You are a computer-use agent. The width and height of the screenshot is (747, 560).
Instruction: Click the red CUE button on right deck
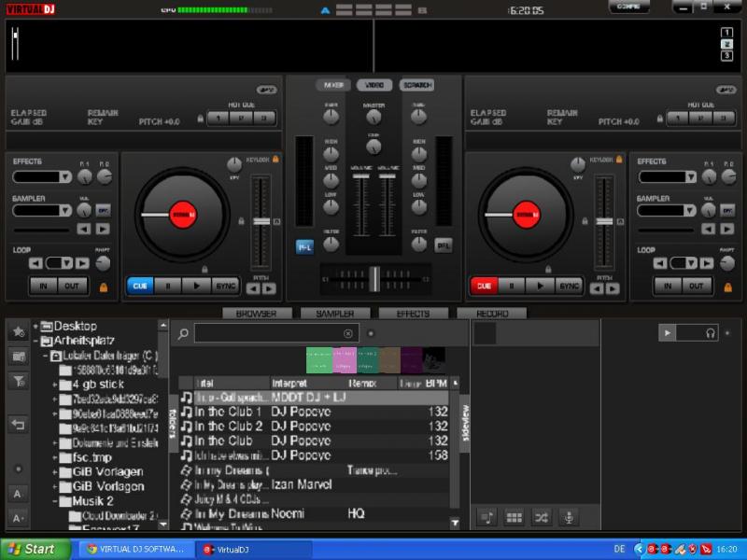pyautogui.click(x=485, y=286)
